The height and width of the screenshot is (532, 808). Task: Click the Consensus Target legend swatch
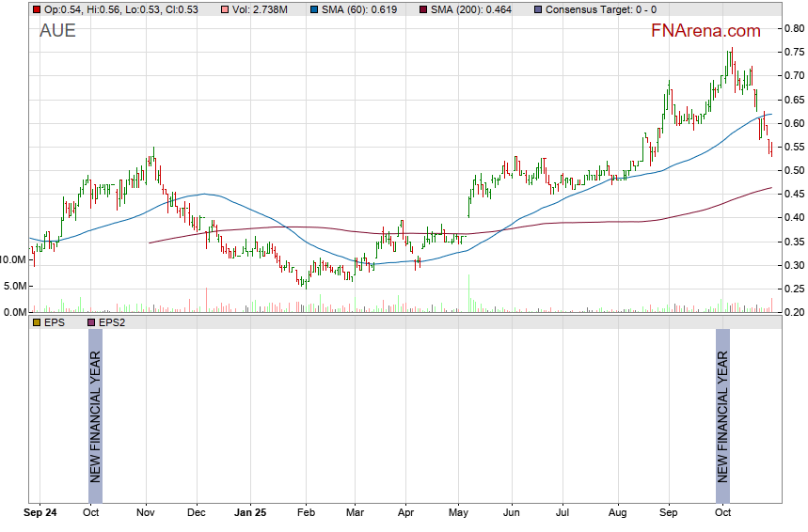(x=536, y=9)
